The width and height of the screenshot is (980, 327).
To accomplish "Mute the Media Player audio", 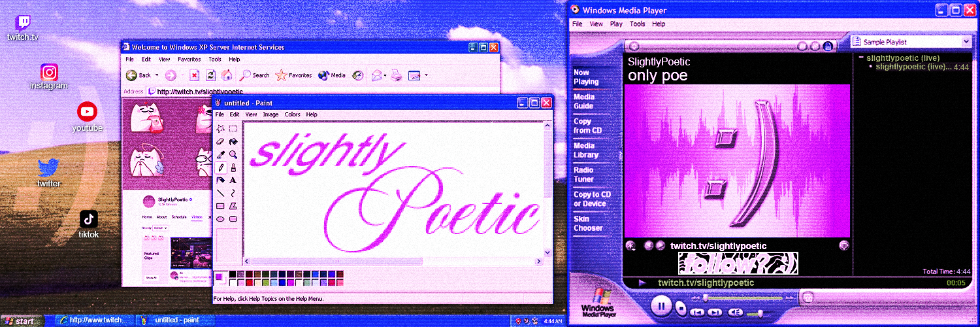I will pyautogui.click(x=735, y=313).
